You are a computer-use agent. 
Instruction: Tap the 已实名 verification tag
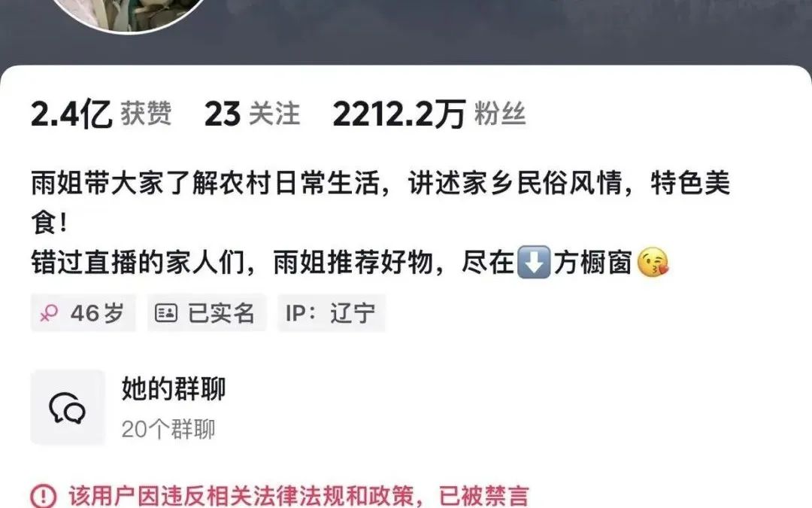(207, 313)
